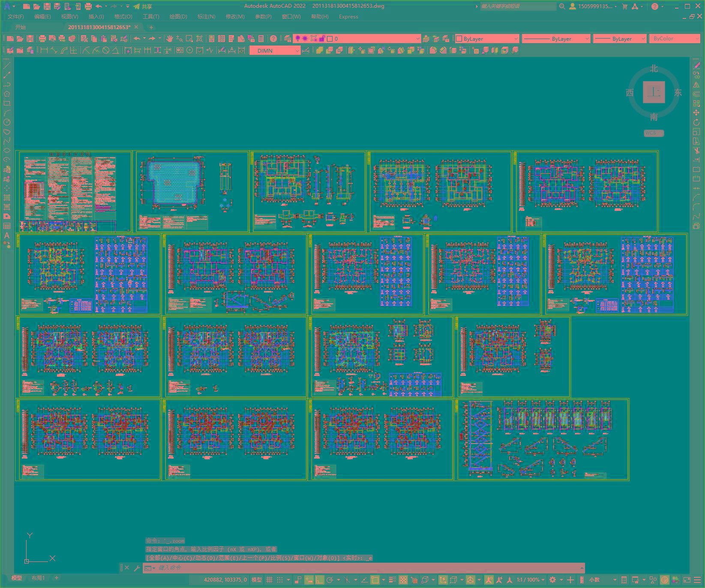Click the 上 top face of the view cube
The width and height of the screenshot is (705, 588).
(654, 92)
